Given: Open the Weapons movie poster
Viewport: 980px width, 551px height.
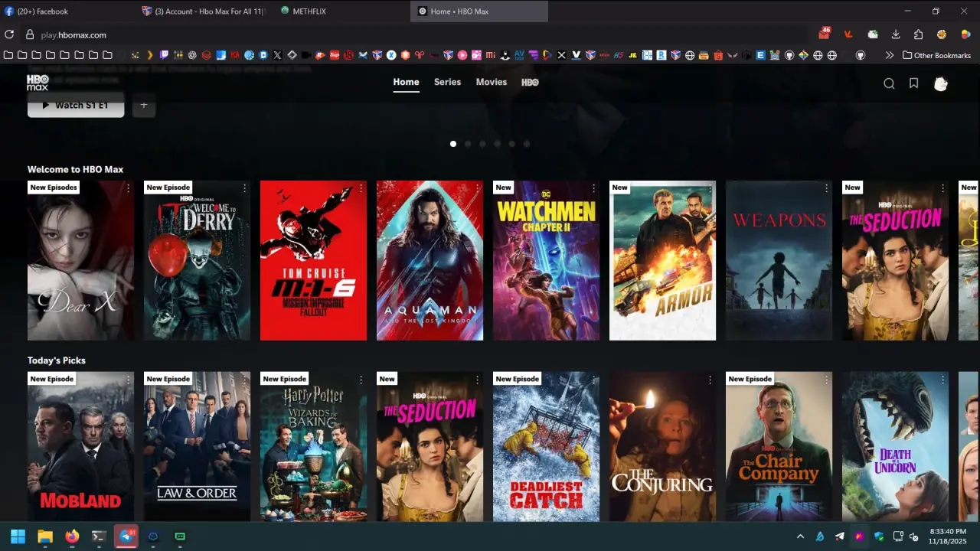Looking at the screenshot, I should click(779, 260).
